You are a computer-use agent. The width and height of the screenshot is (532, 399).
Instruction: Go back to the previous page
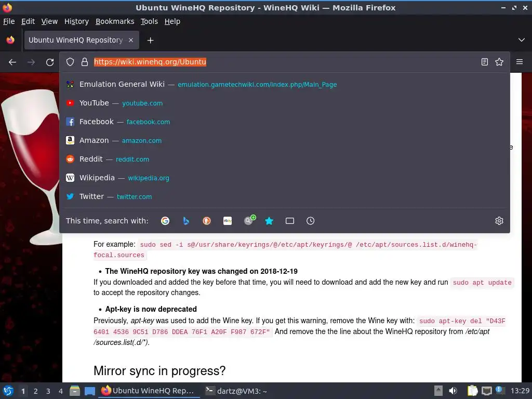click(x=12, y=62)
